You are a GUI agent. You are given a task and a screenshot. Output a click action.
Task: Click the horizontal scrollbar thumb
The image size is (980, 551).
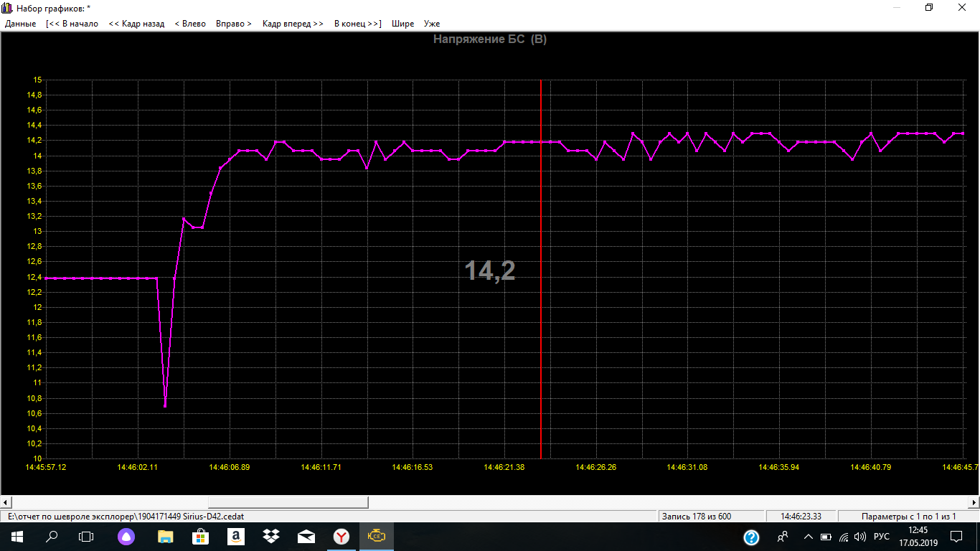288,502
